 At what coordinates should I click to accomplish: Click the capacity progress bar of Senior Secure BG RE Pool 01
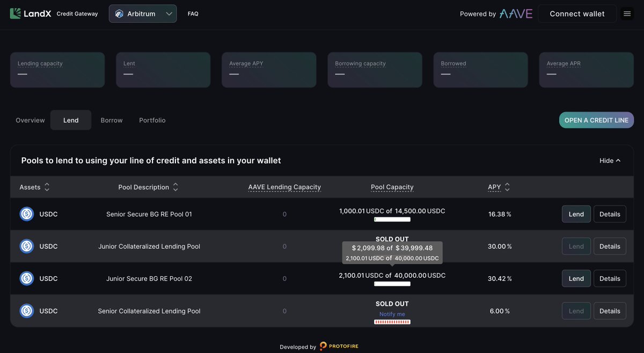(392, 219)
